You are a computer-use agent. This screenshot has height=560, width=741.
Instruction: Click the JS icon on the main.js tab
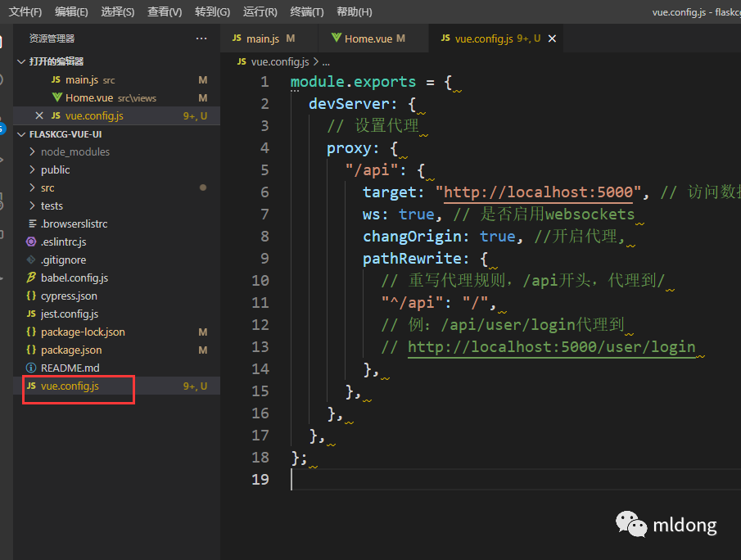pyautogui.click(x=237, y=38)
